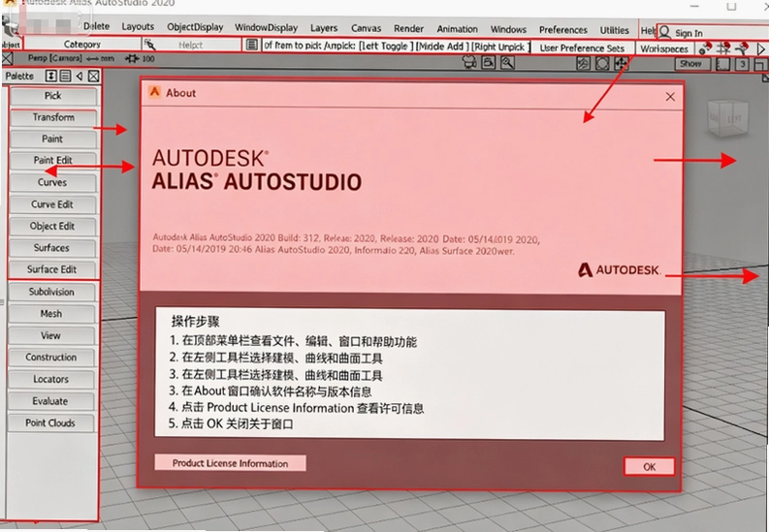Open the View palette tab

point(51,335)
